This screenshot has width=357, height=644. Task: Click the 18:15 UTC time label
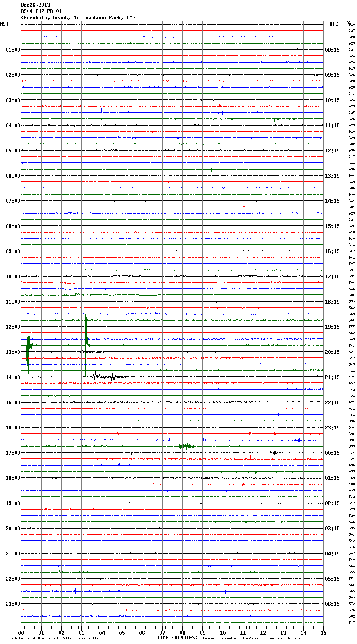click(332, 302)
